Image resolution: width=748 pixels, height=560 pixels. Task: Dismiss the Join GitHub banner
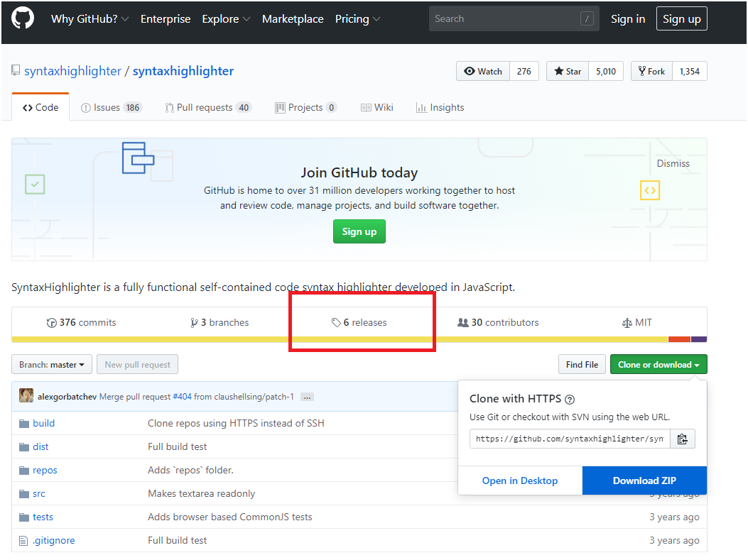pos(673,163)
